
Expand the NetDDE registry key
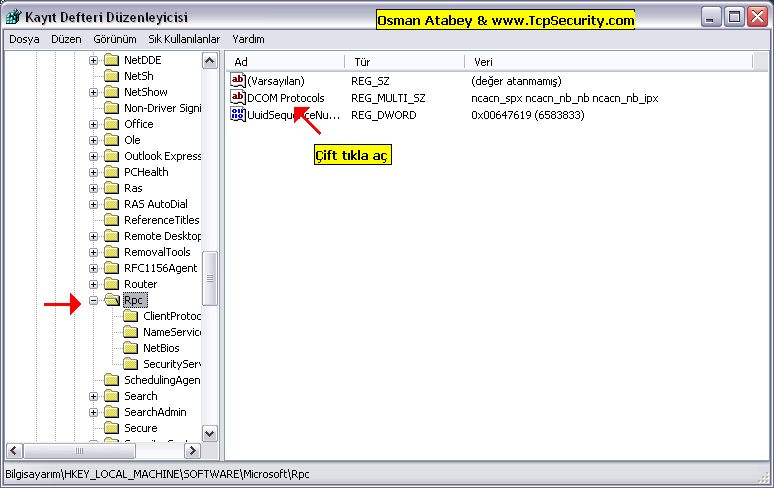pos(94,60)
